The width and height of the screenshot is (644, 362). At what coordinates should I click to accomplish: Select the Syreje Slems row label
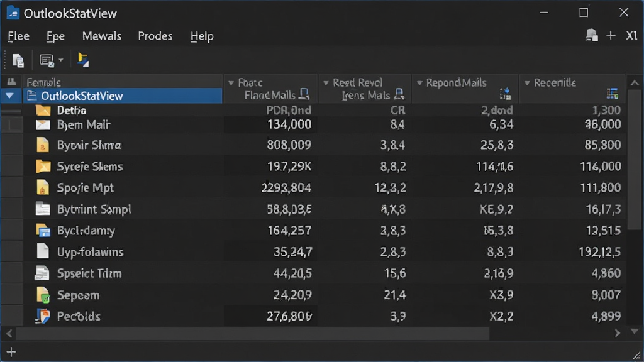pos(89,166)
